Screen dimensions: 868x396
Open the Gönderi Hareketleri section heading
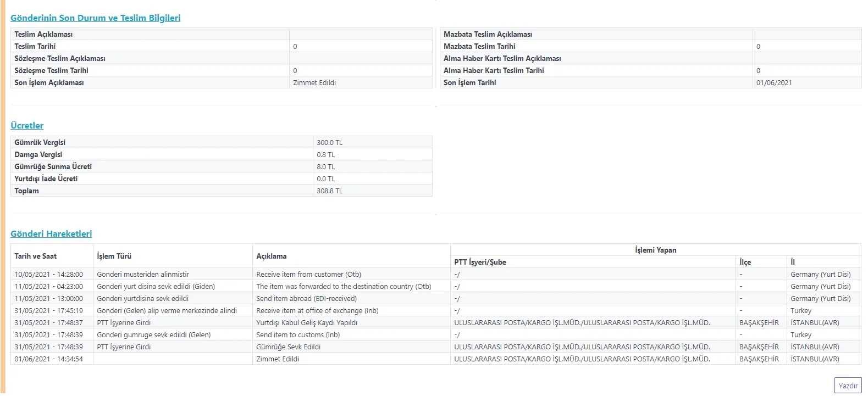click(x=51, y=234)
